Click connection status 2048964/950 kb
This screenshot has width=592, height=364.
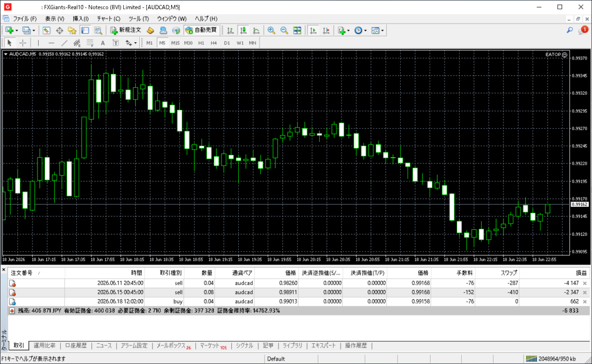[x=550, y=359]
